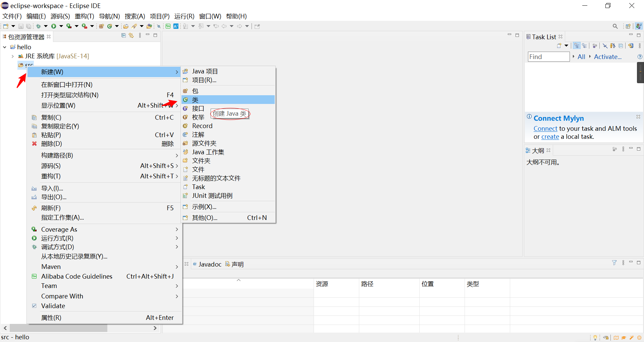Click 刷新(F) in the context menu

point(104,208)
